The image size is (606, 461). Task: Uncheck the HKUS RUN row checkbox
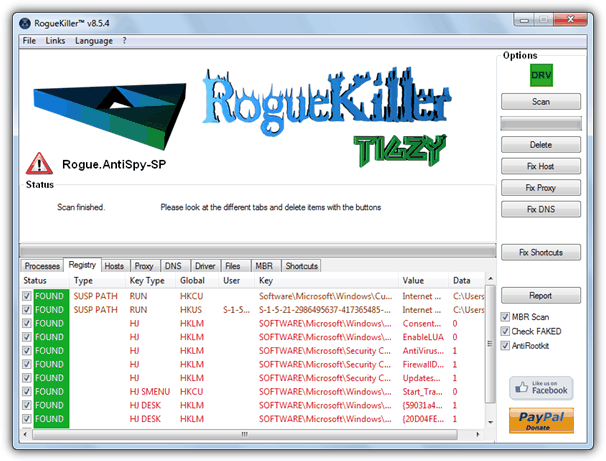[x=27, y=310]
